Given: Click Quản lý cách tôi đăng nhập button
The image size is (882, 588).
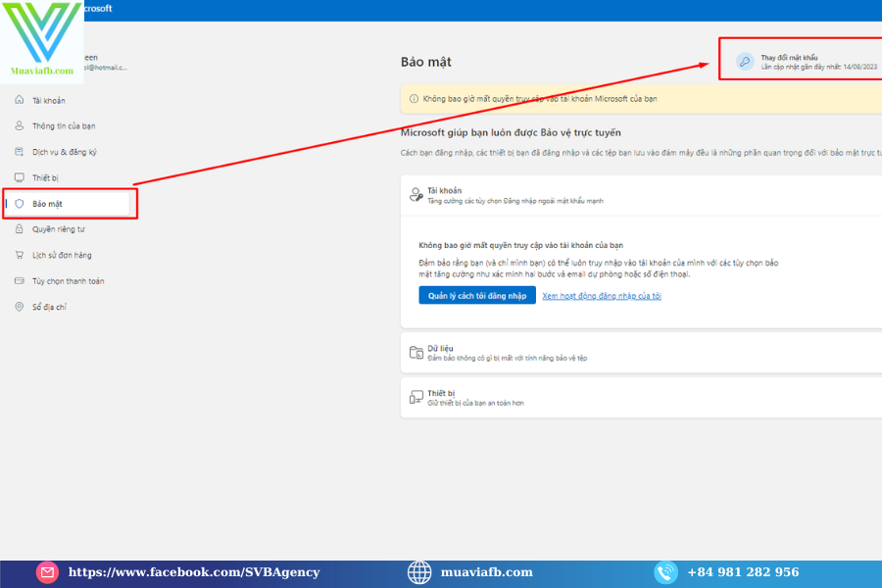Looking at the screenshot, I should [x=477, y=295].
